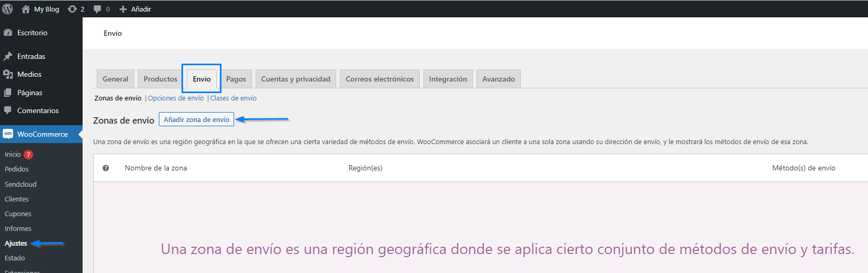Open the Pagos tab
868x273 pixels.
pos(236,79)
